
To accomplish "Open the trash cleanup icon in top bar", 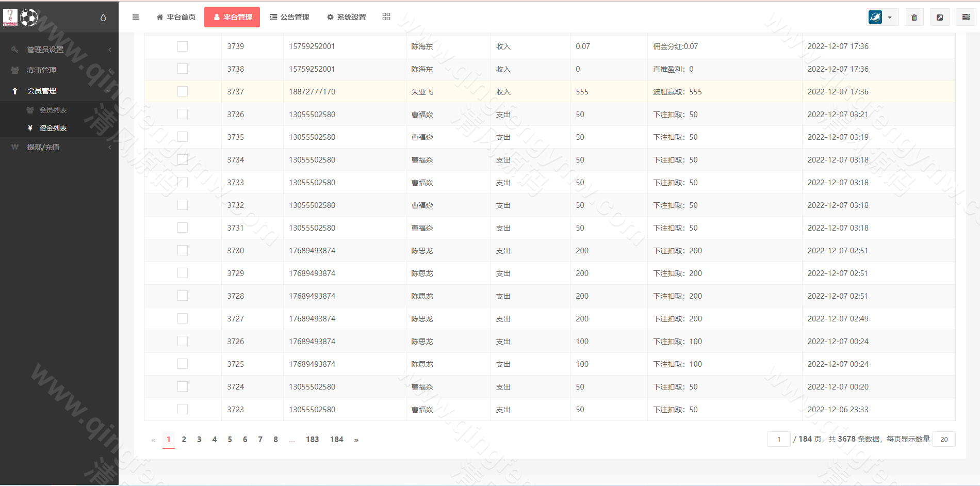I will pos(913,17).
